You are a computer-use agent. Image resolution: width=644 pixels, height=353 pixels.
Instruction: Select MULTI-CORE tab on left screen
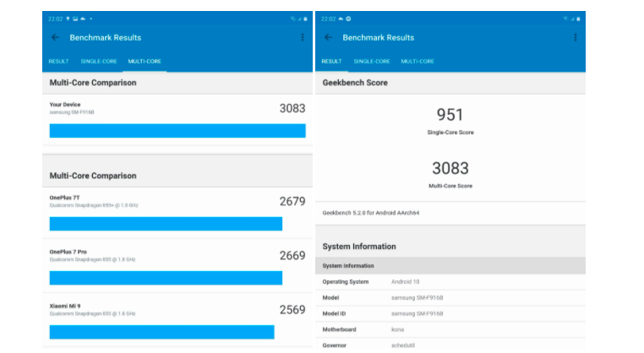pyautogui.click(x=145, y=62)
